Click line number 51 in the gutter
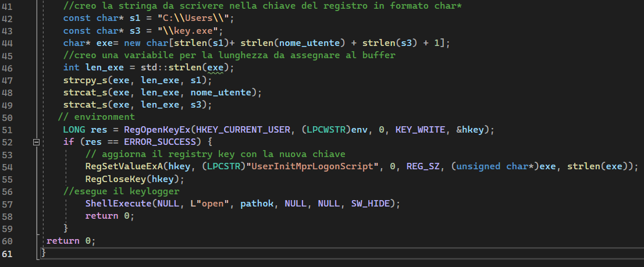This screenshot has width=644, height=267. pos(8,130)
